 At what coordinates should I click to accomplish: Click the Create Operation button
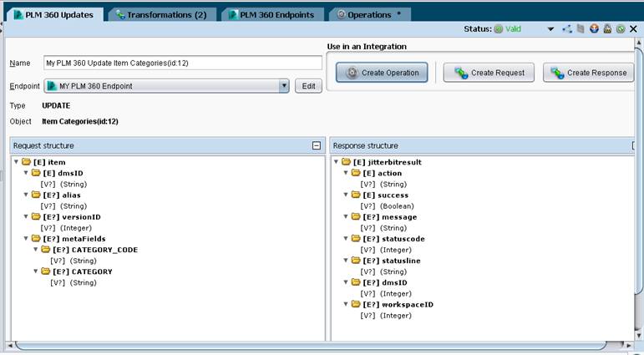click(x=382, y=73)
